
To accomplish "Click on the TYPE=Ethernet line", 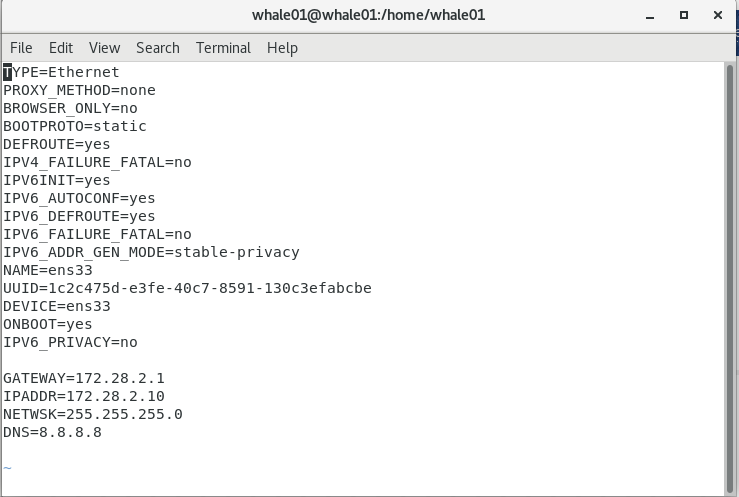I will [x=62, y=72].
